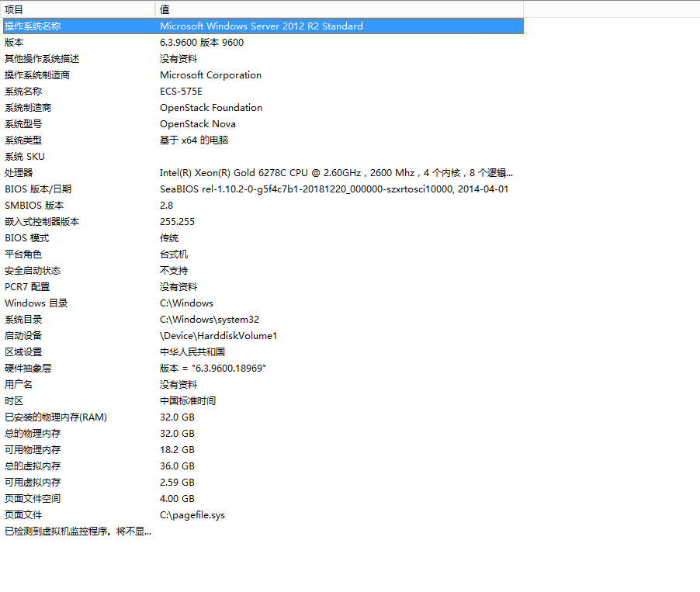
Task: Click the C:\Windows value
Action: [186, 303]
